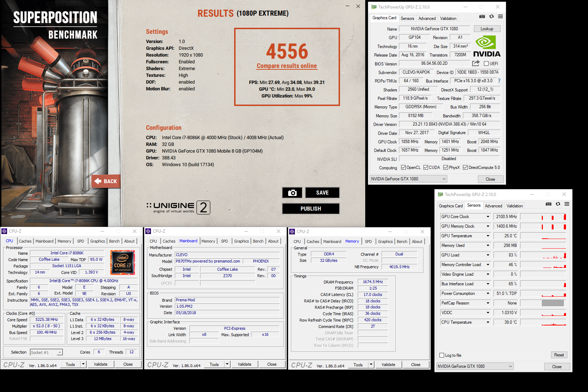The width and height of the screenshot is (588, 392).
Task: Click GPU-Z title bar icon of top window
Action: click(x=374, y=7)
